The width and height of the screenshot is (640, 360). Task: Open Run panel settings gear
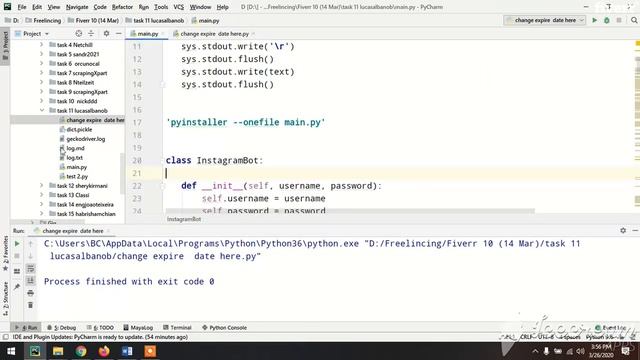point(623,231)
